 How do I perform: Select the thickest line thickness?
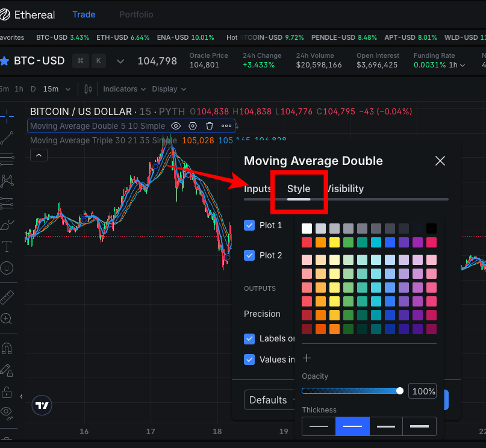click(419, 426)
